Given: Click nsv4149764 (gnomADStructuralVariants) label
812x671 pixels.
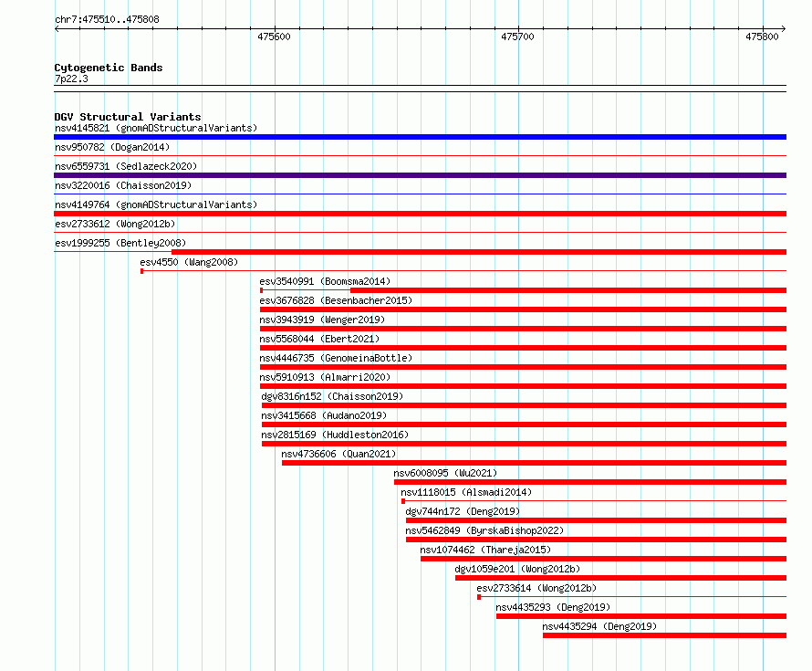Looking at the screenshot, I should click(156, 204).
